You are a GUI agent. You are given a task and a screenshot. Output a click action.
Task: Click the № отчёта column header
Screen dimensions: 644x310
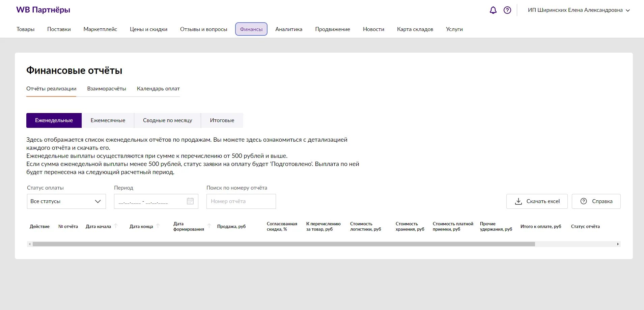click(x=68, y=226)
